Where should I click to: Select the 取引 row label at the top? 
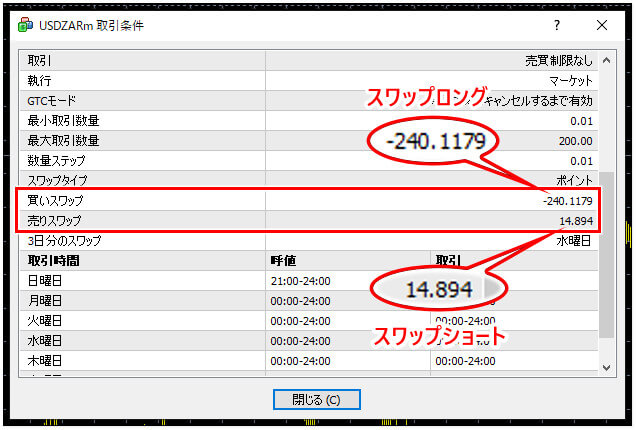pos(39,61)
